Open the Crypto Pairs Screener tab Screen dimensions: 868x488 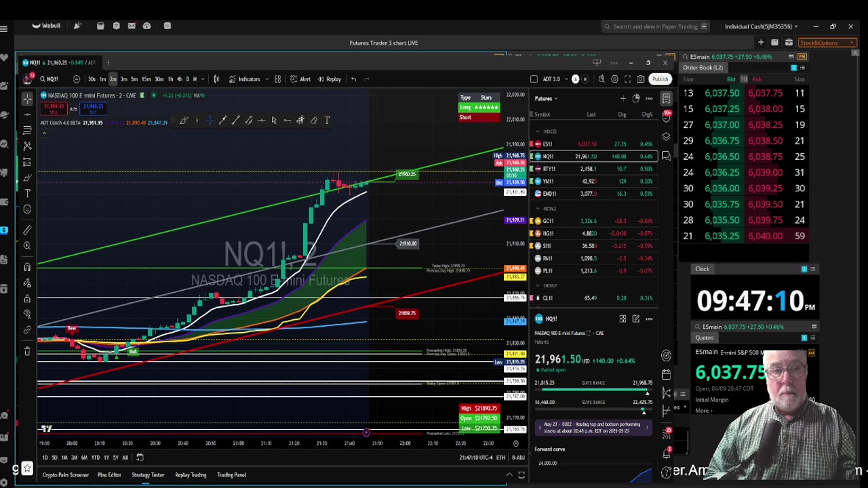pyautogui.click(x=66, y=474)
